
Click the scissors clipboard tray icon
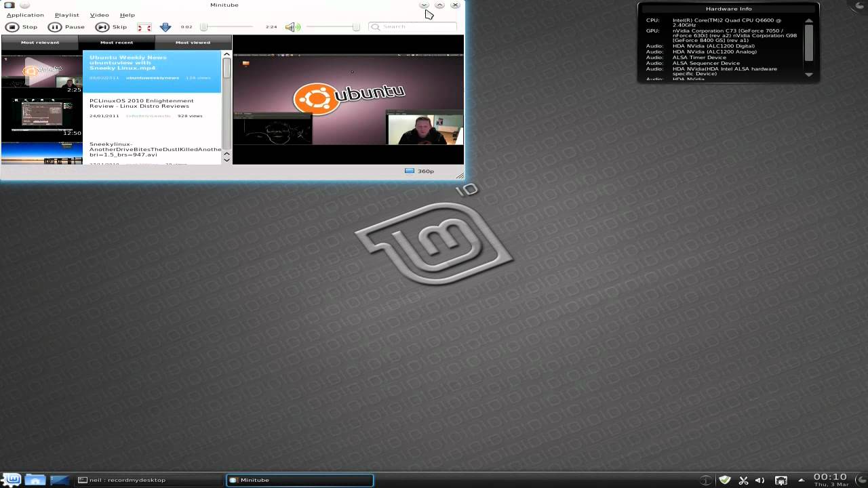pos(743,481)
